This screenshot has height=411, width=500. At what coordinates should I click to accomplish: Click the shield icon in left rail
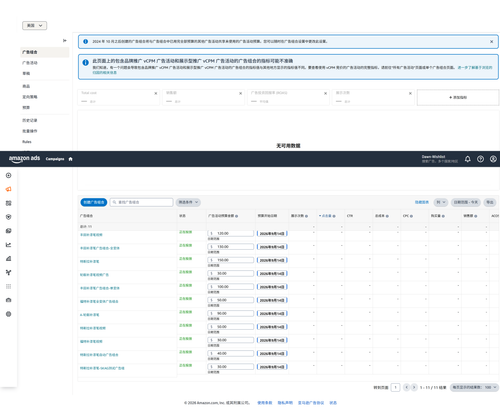9,217
